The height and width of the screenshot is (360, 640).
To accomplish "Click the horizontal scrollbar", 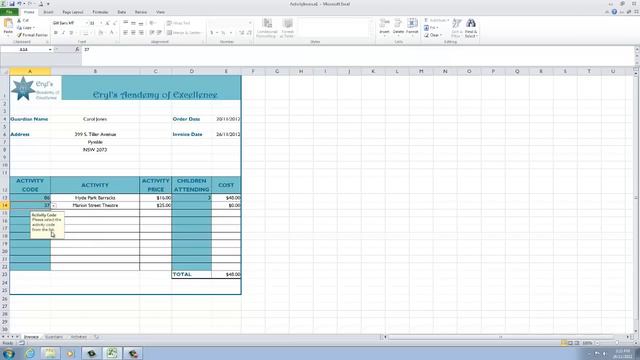I will click(500, 337).
